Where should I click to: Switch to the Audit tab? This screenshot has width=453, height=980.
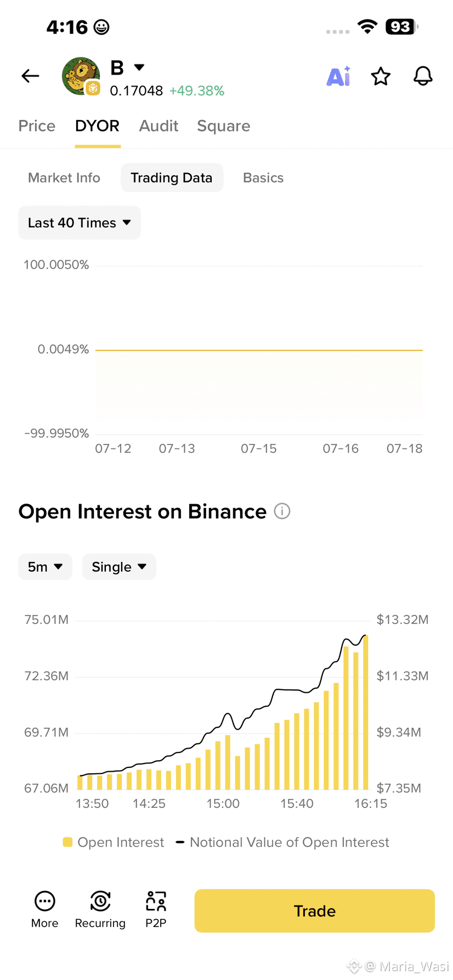click(158, 126)
